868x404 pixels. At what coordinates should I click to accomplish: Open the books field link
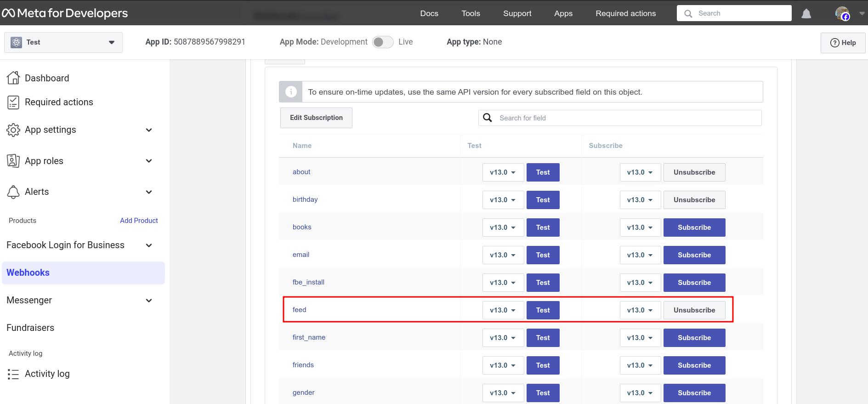point(302,227)
